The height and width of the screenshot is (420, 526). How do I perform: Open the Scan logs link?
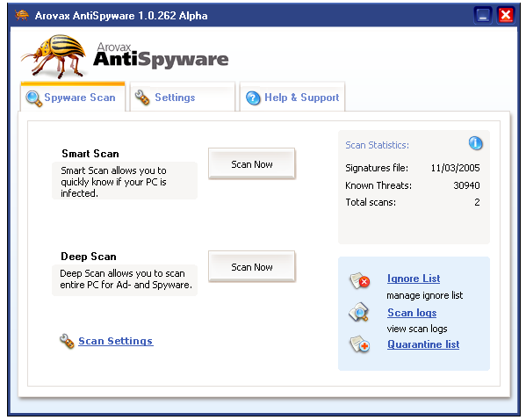[412, 313]
